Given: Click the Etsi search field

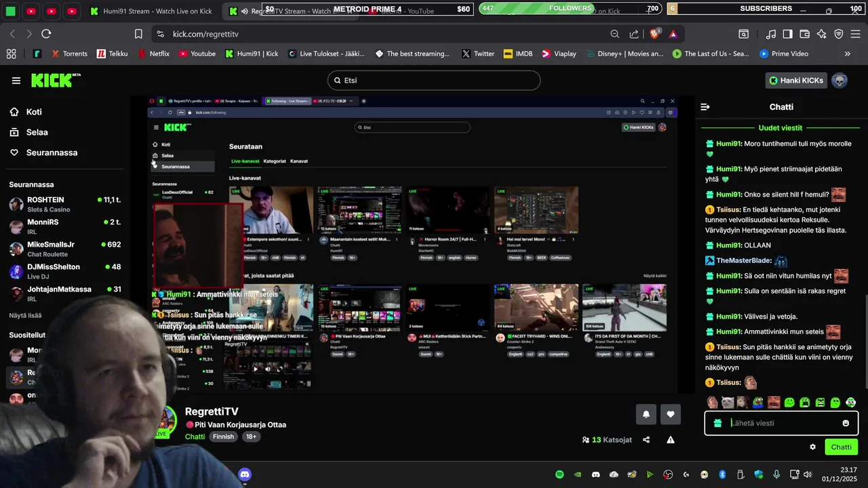Looking at the screenshot, I should point(434,80).
